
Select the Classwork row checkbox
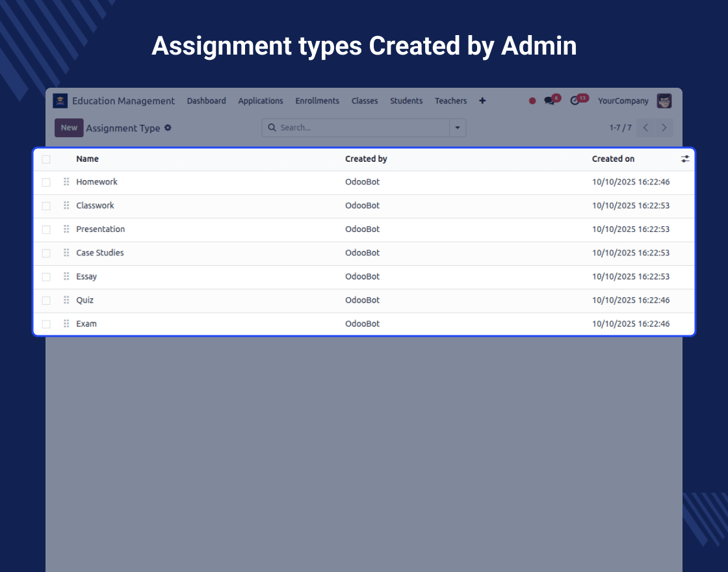[46, 206]
